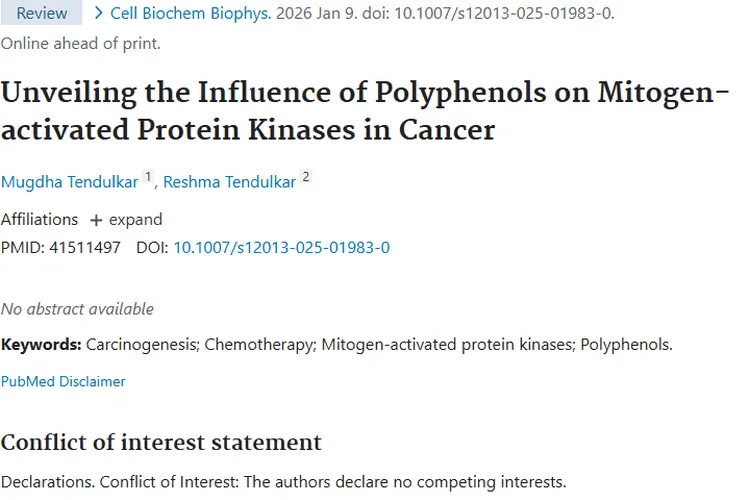This screenshot has width=750, height=500.
Task: Open author Reshma Tendulkar's link
Action: point(229,181)
